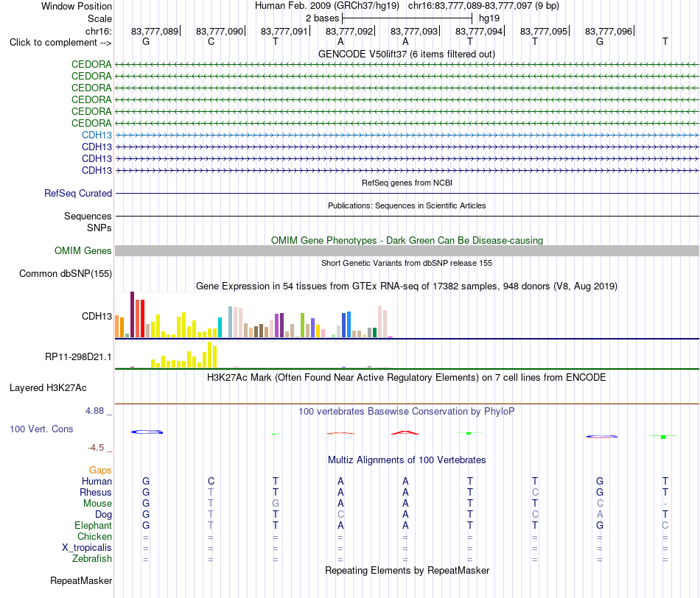
Task: Select the Zebrafish species label
Action: [x=91, y=558]
